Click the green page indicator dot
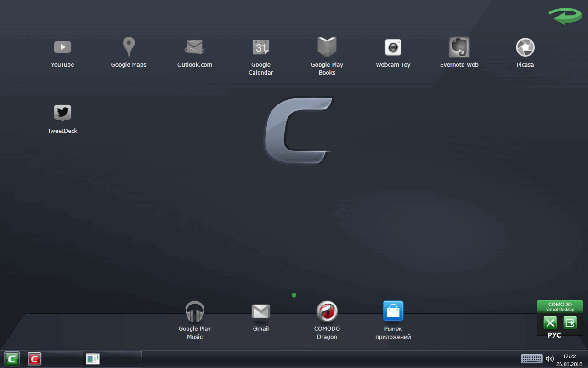588x368 pixels. coord(294,295)
